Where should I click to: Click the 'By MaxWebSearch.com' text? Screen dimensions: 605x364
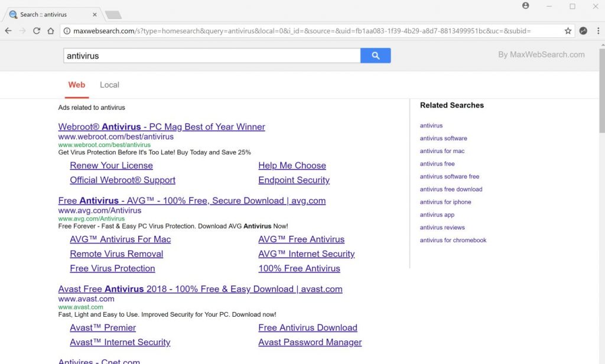(x=541, y=54)
